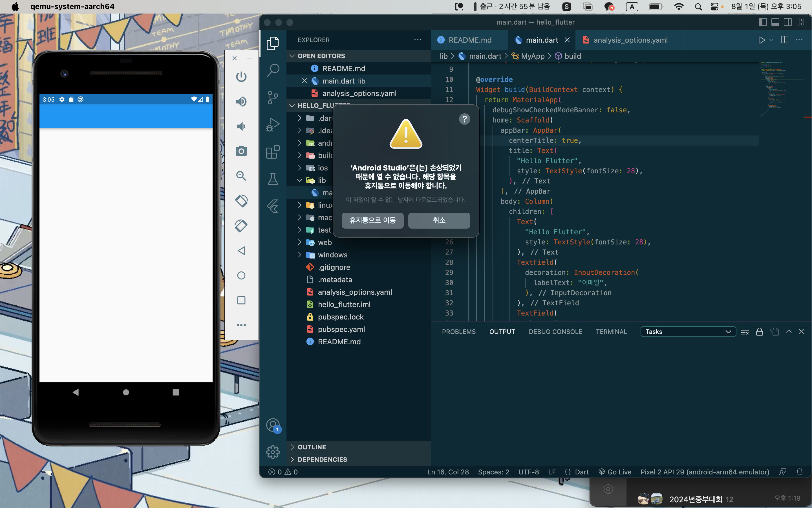Maximize the panel with the up chevron
This screenshot has height=508, width=812.
(789, 332)
